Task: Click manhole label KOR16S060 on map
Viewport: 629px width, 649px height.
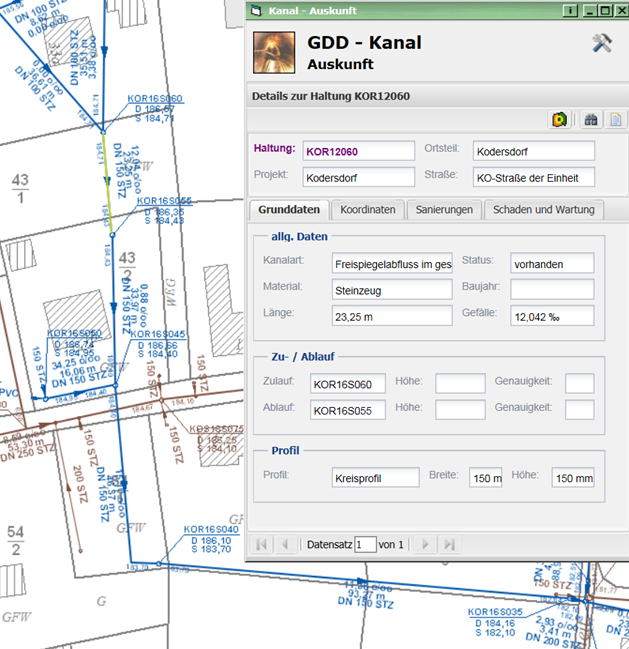Action: point(155,99)
